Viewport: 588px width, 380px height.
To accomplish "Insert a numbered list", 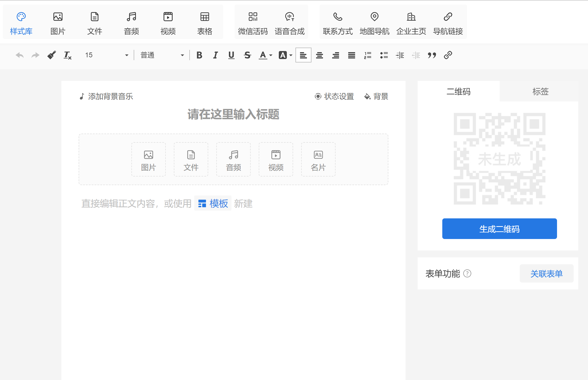I will tap(368, 55).
